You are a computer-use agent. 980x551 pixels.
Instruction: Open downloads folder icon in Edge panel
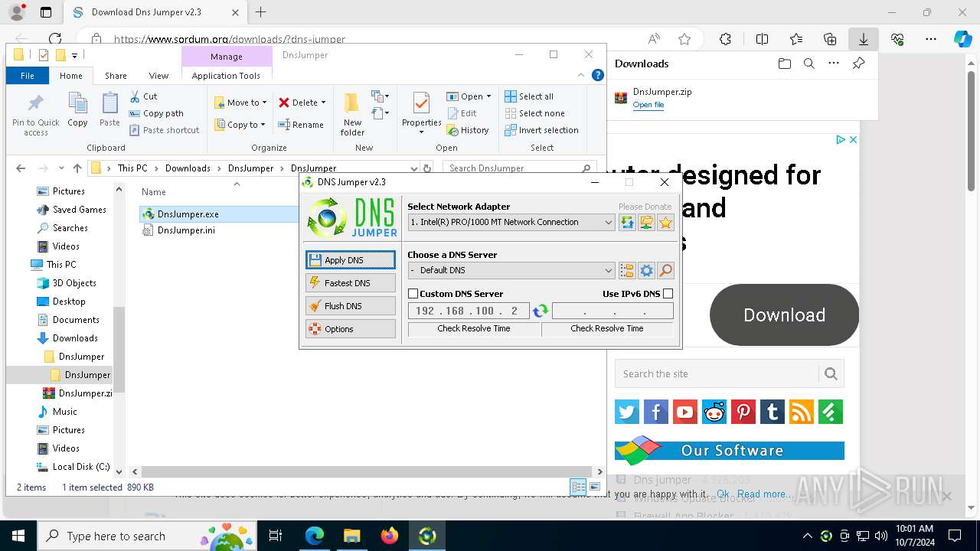coord(784,64)
